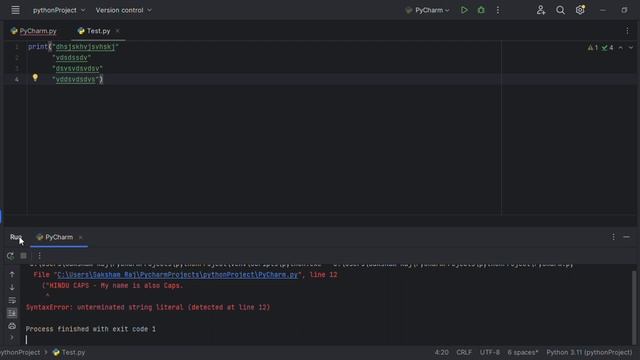This screenshot has height=360, width=640.
Task: Select the Test.py editor tab
Action: pyautogui.click(x=94, y=31)
